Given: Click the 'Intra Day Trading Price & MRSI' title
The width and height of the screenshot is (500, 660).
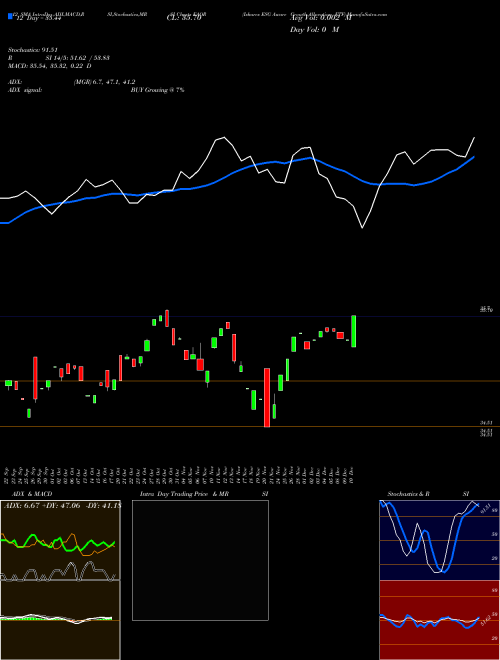Looking at the screenshot, I should click(204, 494).
